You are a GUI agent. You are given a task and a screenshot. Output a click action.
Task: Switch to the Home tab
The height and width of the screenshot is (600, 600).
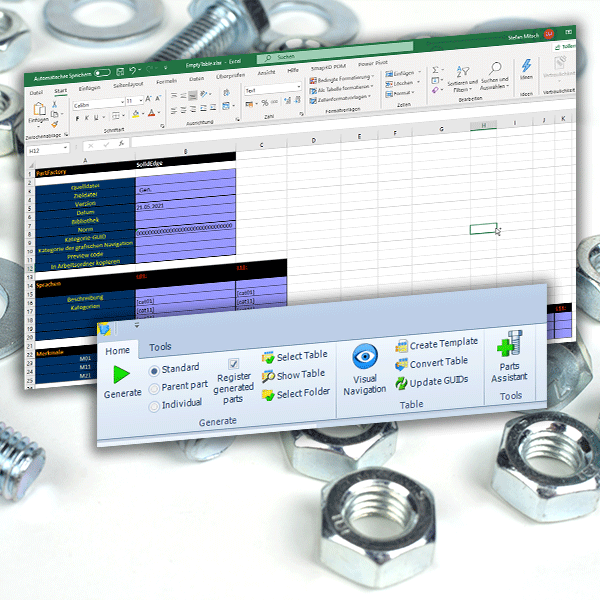click(x=117, y=351)
